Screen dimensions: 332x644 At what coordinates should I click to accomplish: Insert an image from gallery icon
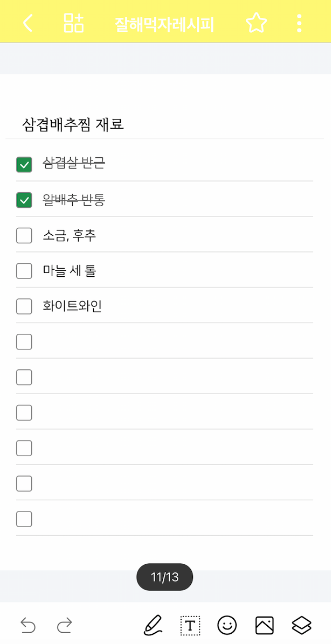point(264,625)
